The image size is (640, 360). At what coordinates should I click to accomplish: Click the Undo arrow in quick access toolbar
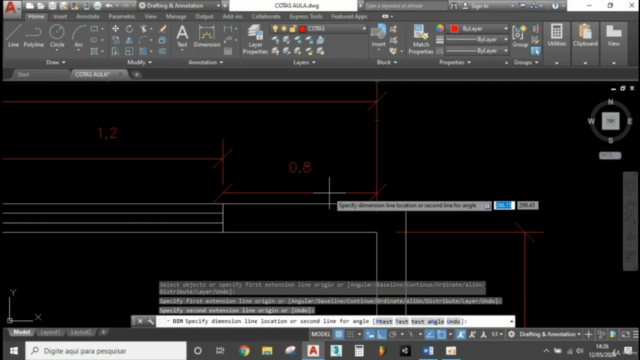point(109,6)
